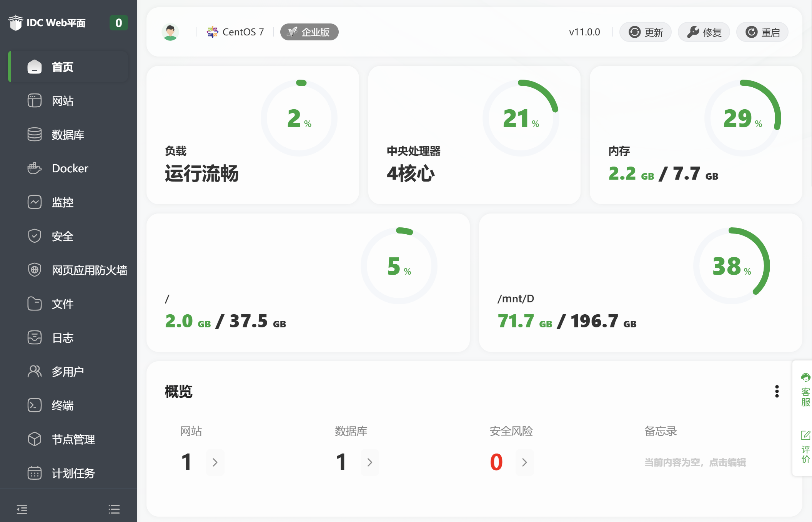Click the notification count badge 0

point(119,23)
